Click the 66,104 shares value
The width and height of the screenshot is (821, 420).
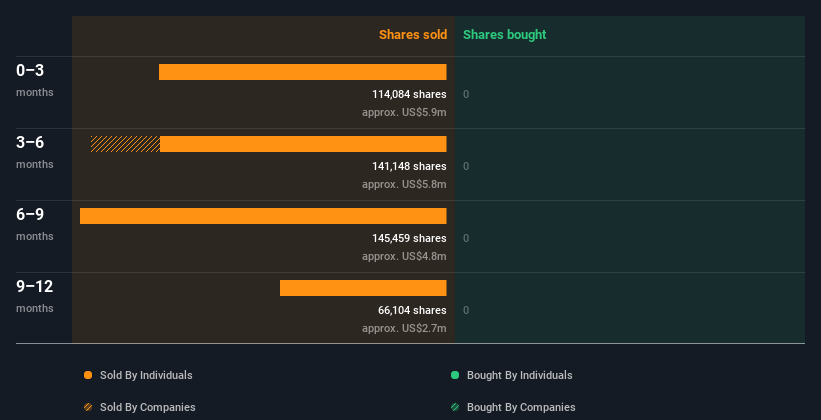(x=412, y=310)
